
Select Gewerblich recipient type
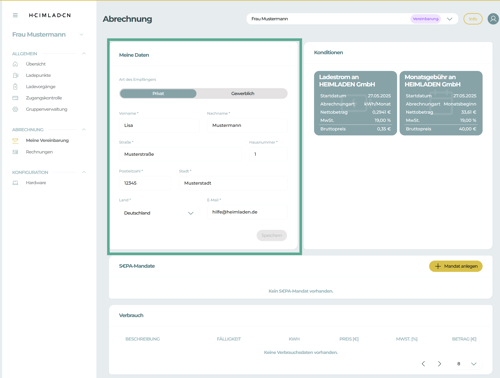(x=242, y=94)
